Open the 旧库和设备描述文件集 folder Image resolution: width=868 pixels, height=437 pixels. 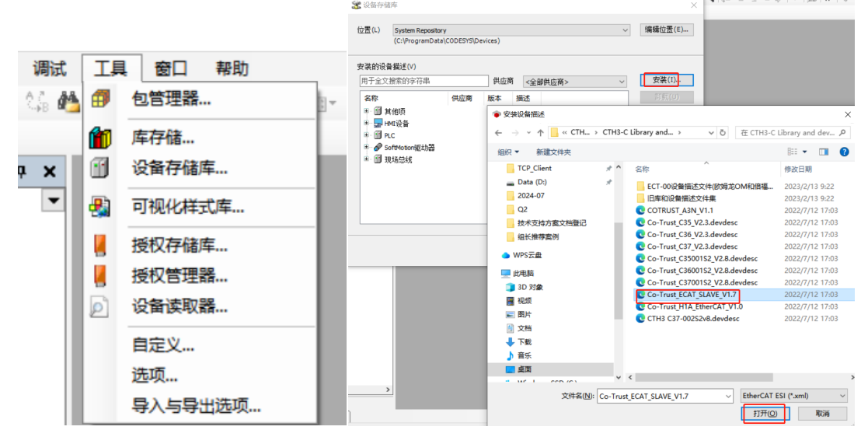682,198
